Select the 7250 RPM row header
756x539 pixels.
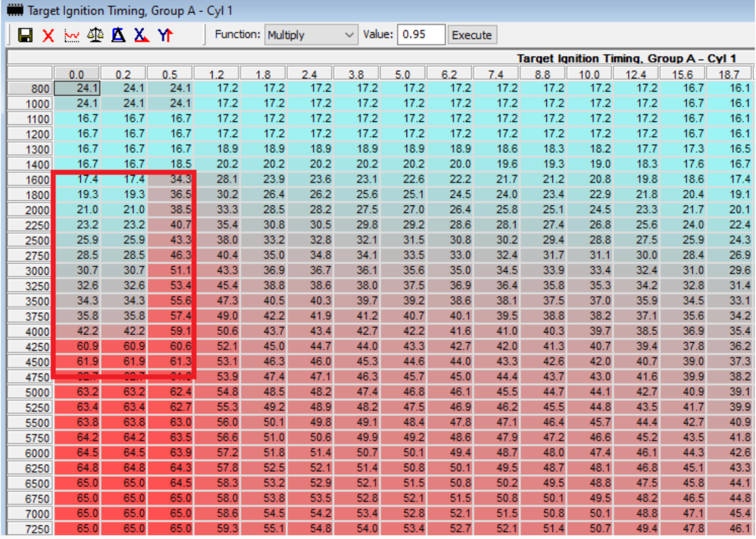31,529
